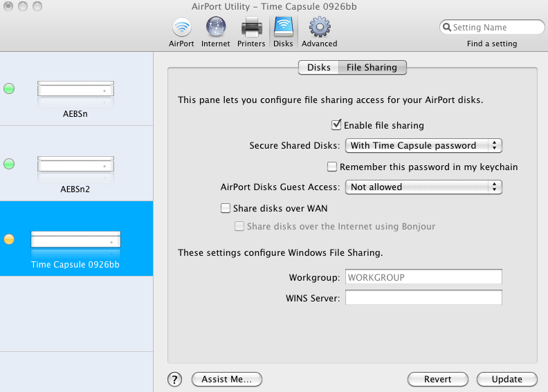Uncheck Enable file sharing
Viewport: 548px width, 392px height.
point(336,125)
